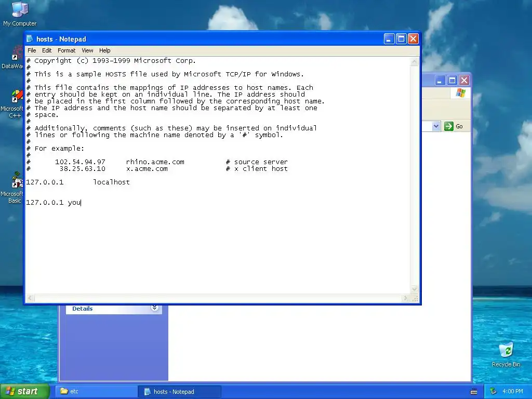Minimize the hosts Notepad window

point(389,39)
